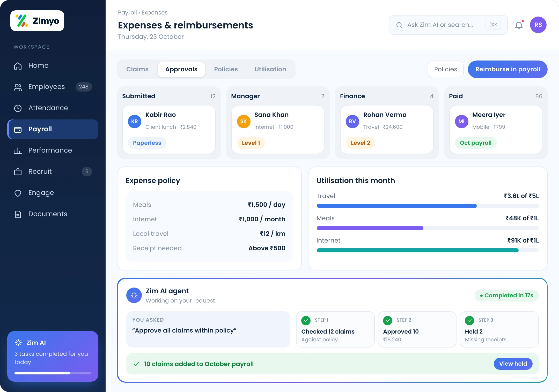559x392 pixels.
Task: Click the Step 1 green checkmark
Action: pyautogui.click(x=306, y=321)
